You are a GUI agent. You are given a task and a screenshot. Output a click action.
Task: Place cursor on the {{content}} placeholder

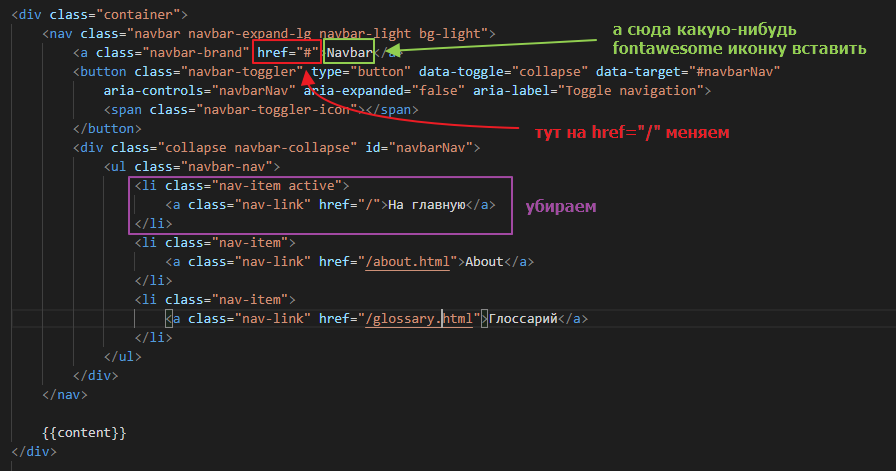(x=85, y=433)
